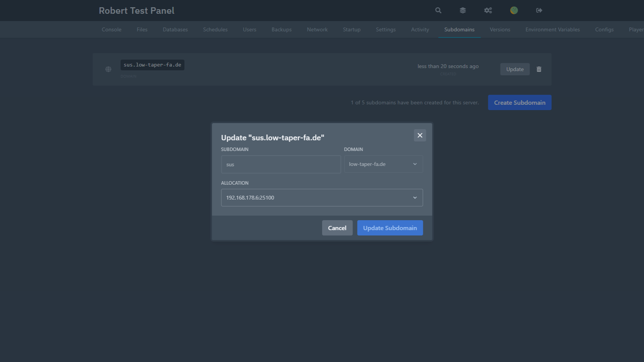Delete subdomain with trash icon

tap(539, 69)
